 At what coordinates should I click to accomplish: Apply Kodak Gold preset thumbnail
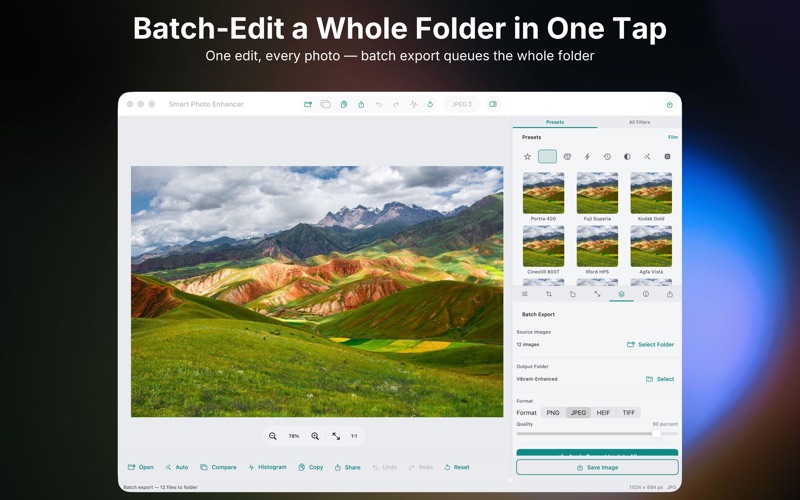pyautogui.click(x=651, y=193)
